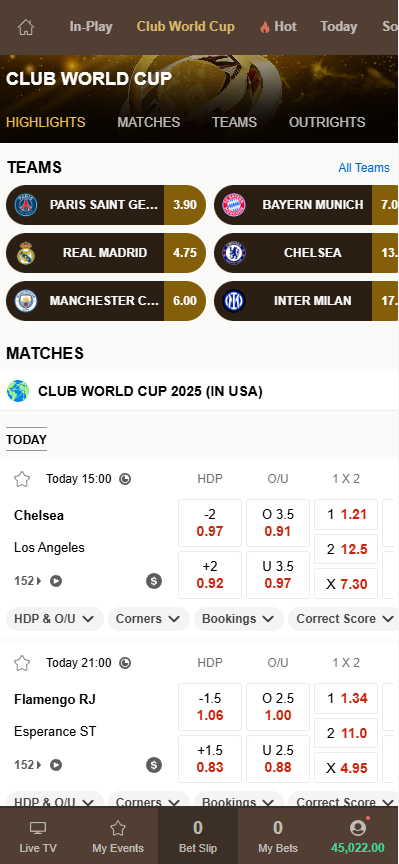Select Over 3.5 odds 0.91 for Chelsea
Image resolution: width=399 pixels, height=864 pixels.
(x=278, y=523)
